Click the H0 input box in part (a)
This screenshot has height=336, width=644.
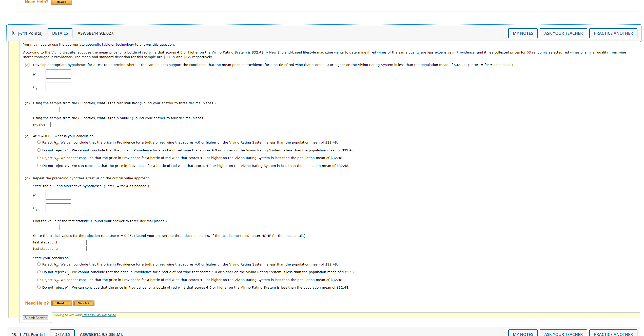[x=58, y=74]
